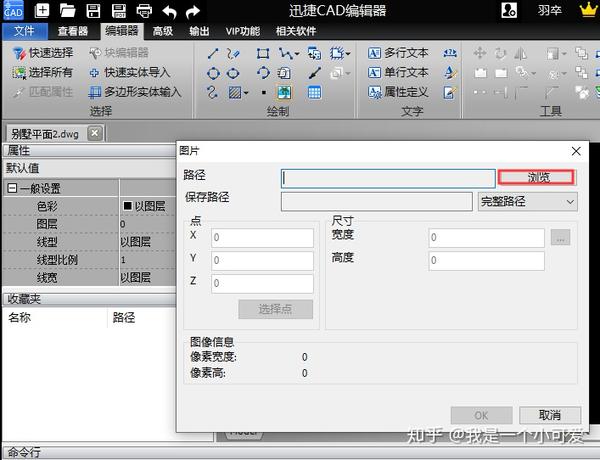Open the block creation dropdown arrow
This screenshot has width=600, height=460.
pos(348,54)
